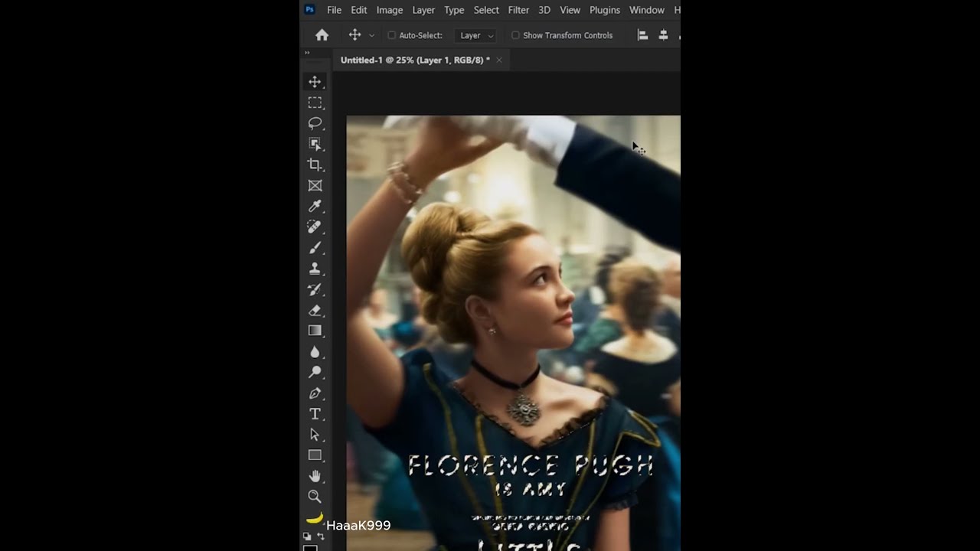Open the Filter menu
Screen dimensions: 980x551
click(x=518, y=10)
